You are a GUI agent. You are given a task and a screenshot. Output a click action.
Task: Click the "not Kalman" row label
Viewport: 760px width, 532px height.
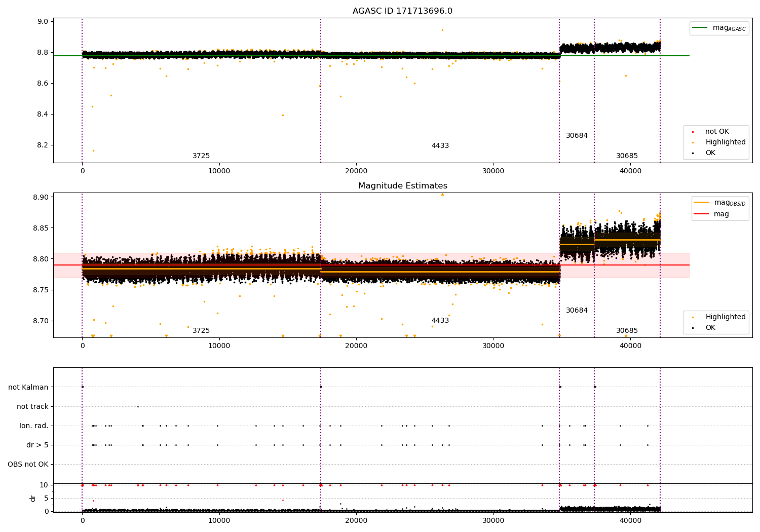click(28, 388)
